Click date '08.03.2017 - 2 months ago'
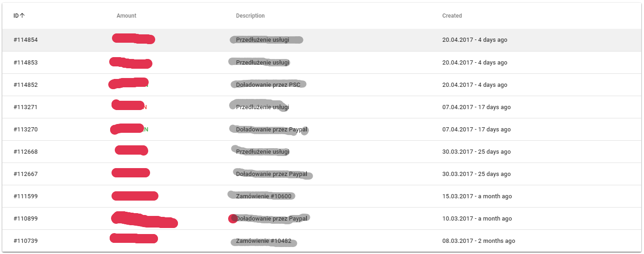 [x=479, y=241]
